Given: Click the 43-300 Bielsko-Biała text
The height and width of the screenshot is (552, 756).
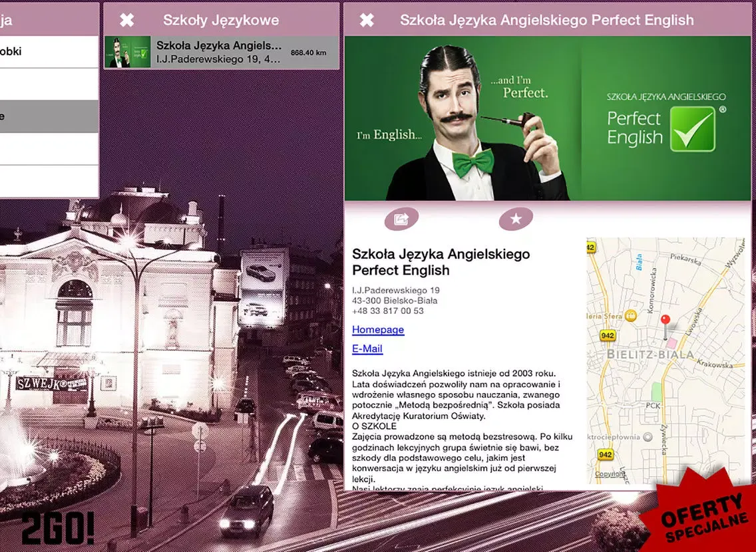Looking at the screenshot, I should click(395, 301).
